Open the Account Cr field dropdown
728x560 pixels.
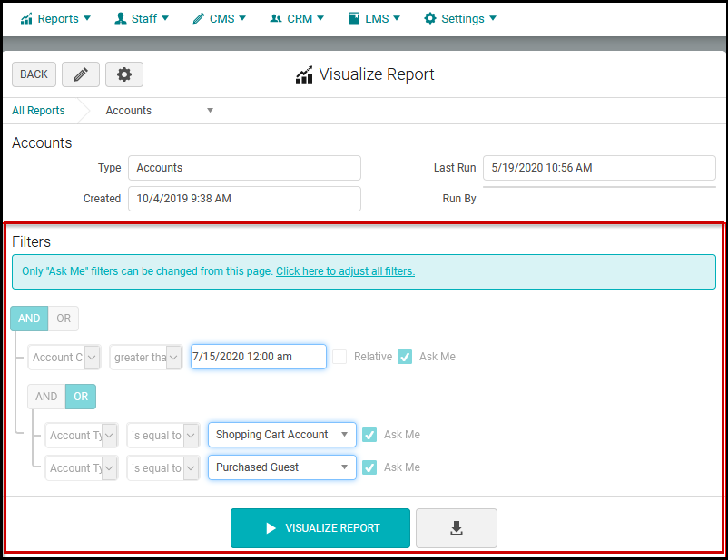(64, 357)
